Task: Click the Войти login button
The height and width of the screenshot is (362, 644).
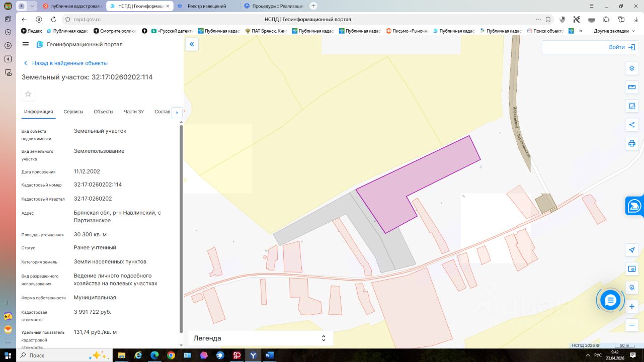Action: point(621,47)
